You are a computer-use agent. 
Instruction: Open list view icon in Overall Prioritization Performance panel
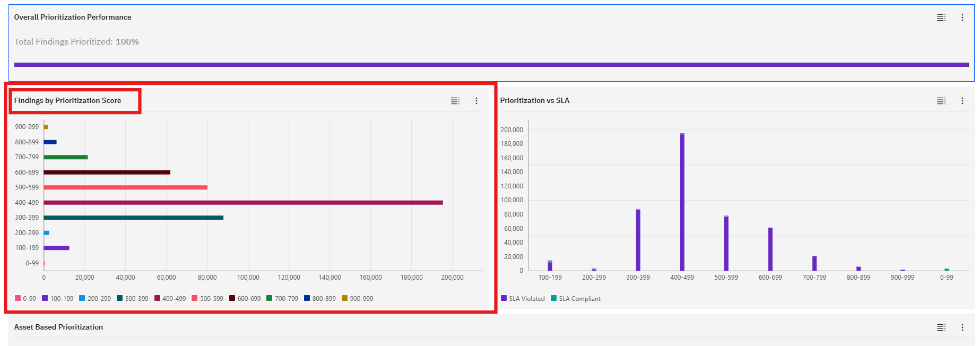(941, 18)
